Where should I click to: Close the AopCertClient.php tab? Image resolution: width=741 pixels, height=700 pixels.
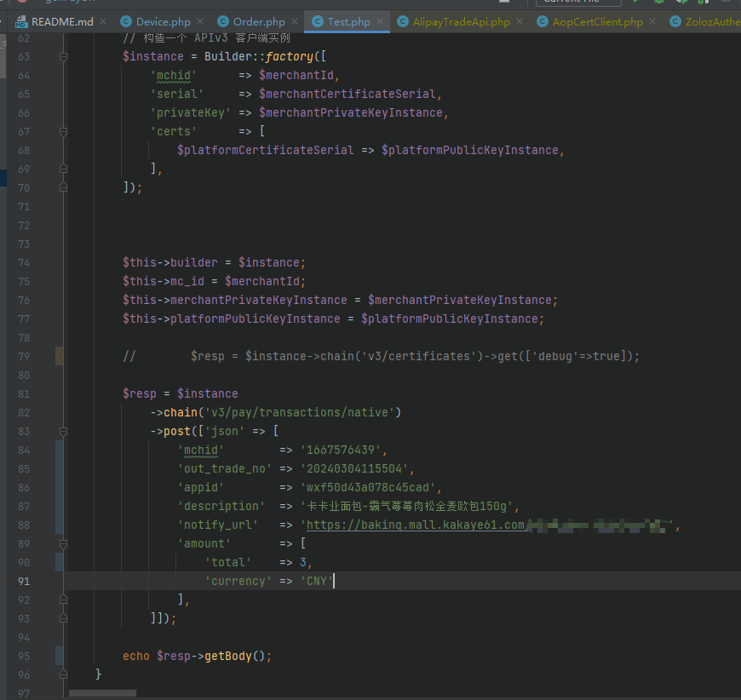click(652, 22)
